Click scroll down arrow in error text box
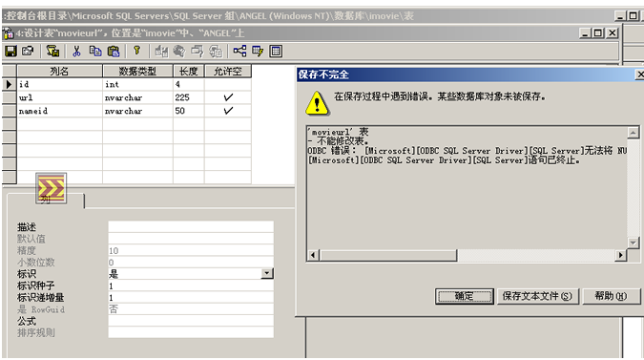 [633, 243]
